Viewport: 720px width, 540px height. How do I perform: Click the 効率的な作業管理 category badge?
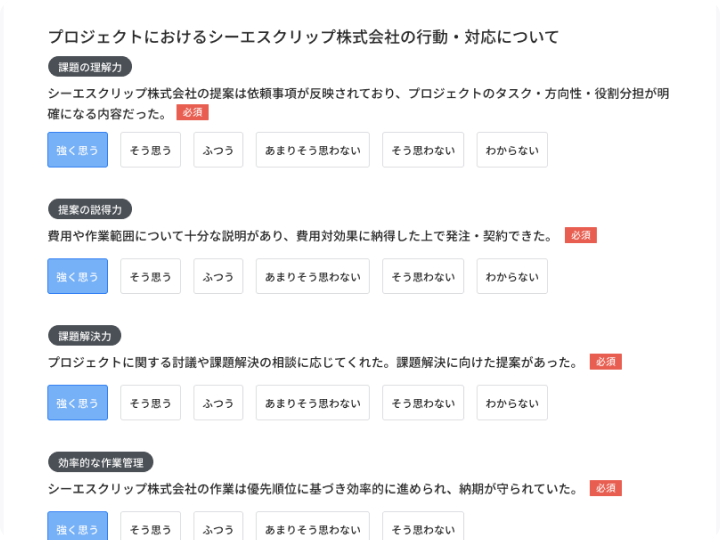[101, 462]
